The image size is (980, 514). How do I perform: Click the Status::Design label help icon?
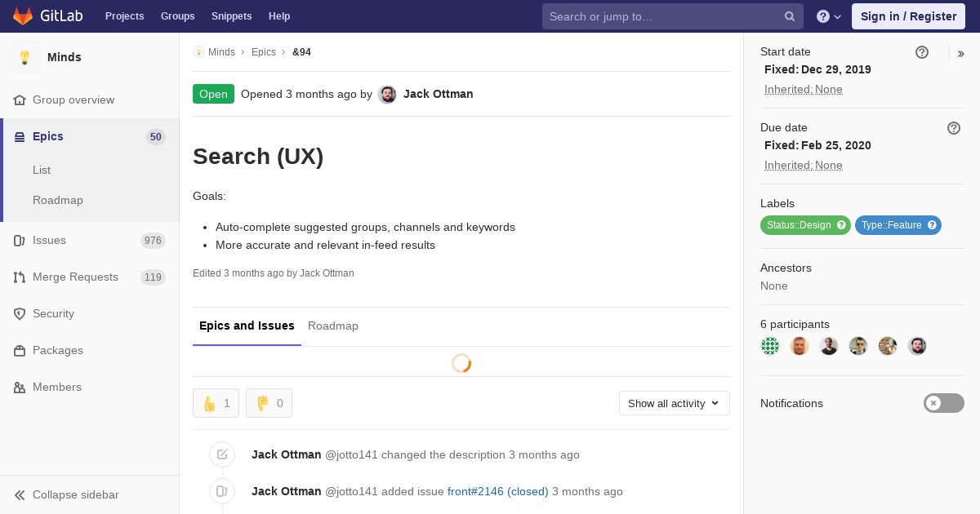[841, 225]
